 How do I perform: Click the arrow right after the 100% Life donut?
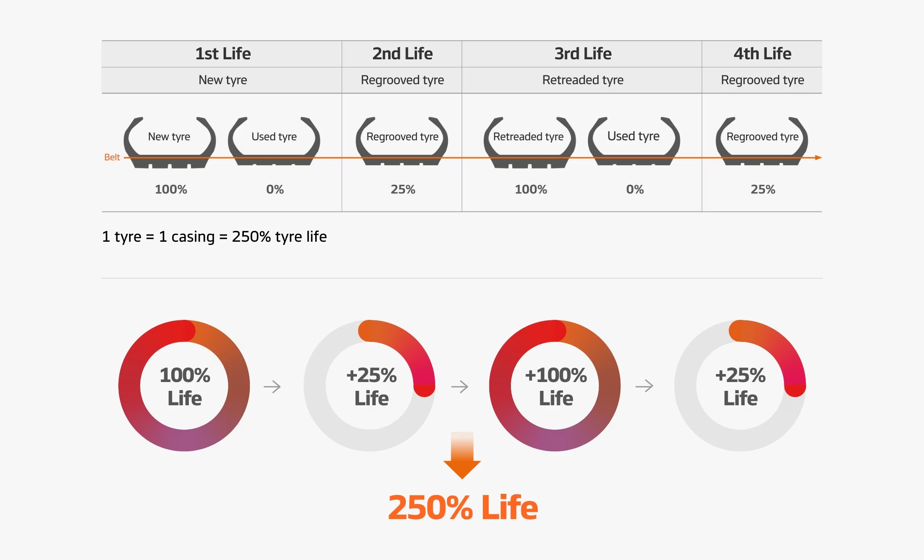point(272,387)
